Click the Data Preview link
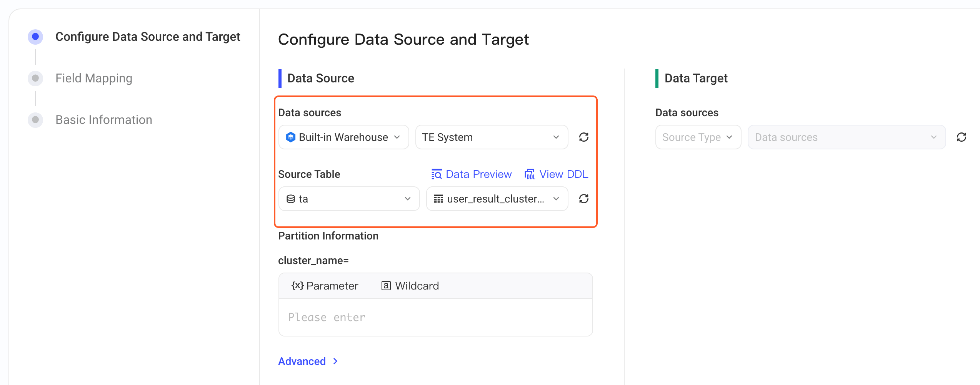The width and height of the screenshot is (980, 385). click(x=472, y=174)
